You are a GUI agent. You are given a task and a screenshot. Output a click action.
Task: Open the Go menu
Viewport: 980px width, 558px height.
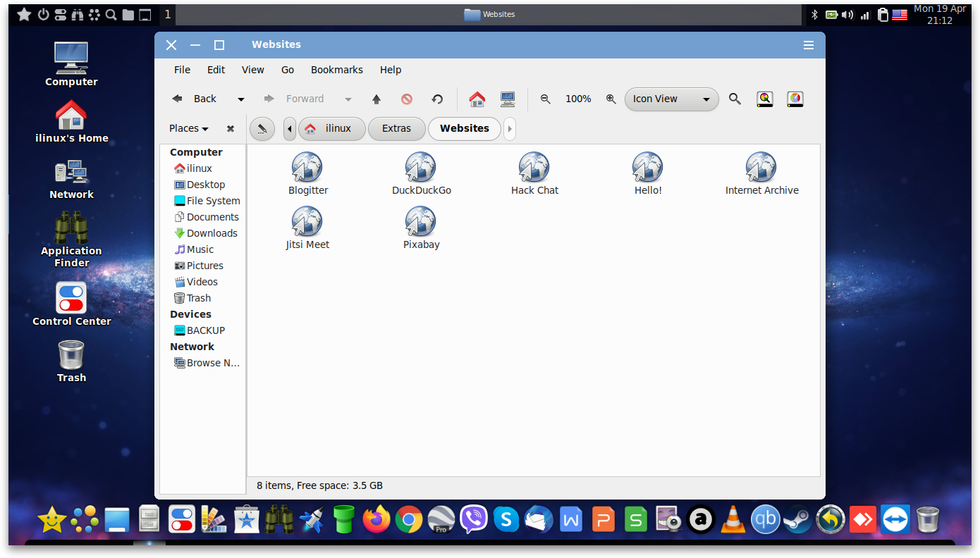pyautogui.click(x=288, y=70)
